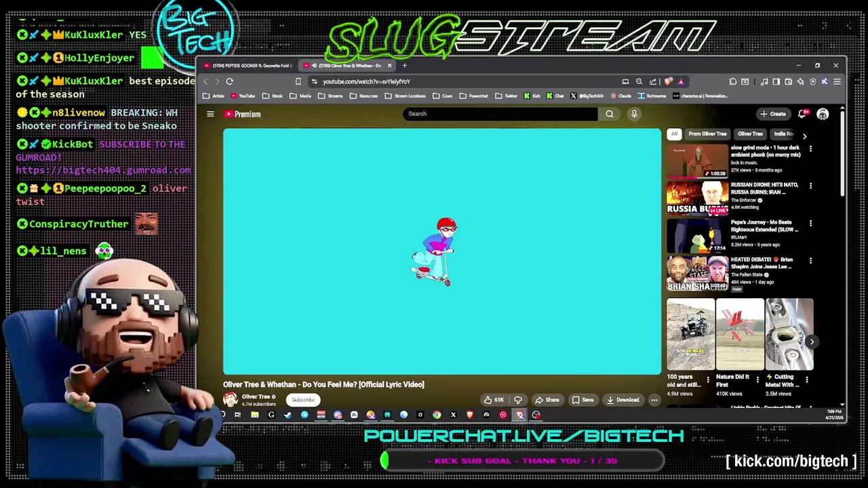Viewport: 868px width, 488px height.
Task: Click the Create button
Action: pyautogui.click(x=773, y=114)
